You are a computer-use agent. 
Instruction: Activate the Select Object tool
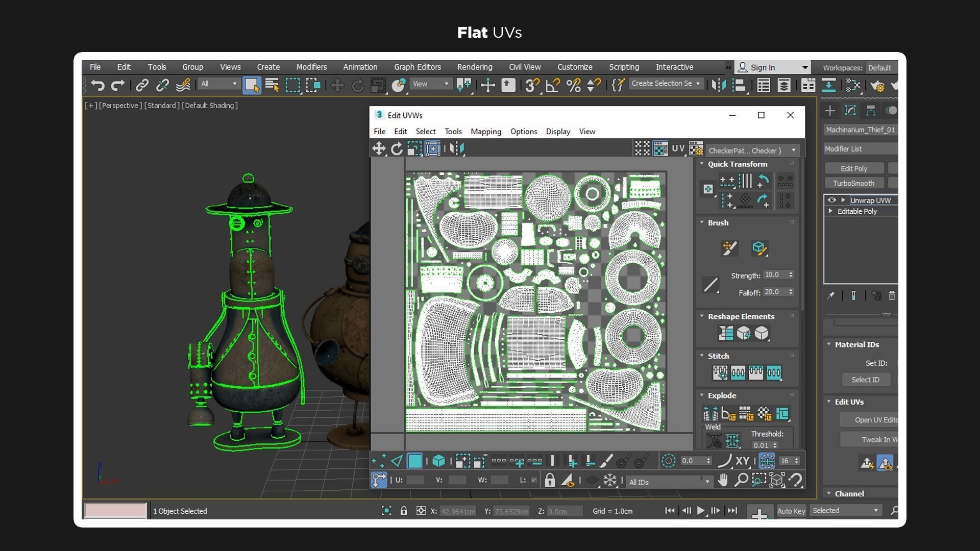click(252, 85)
